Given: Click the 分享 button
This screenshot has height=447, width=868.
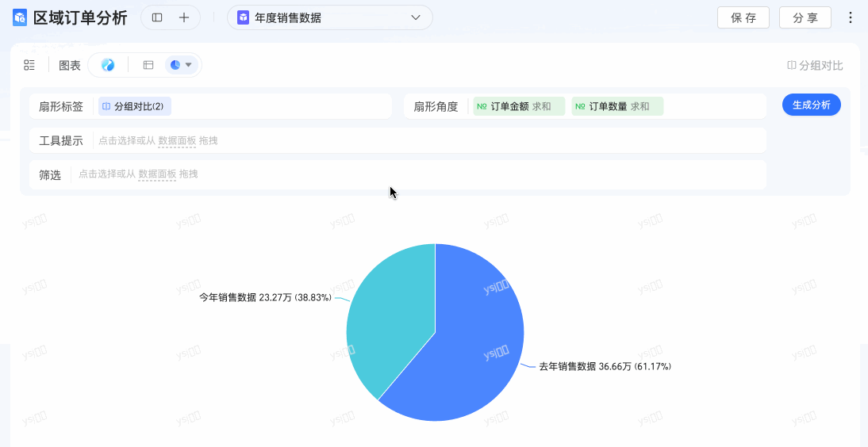Looking at the screenshot, I should (x=805, y=17).
